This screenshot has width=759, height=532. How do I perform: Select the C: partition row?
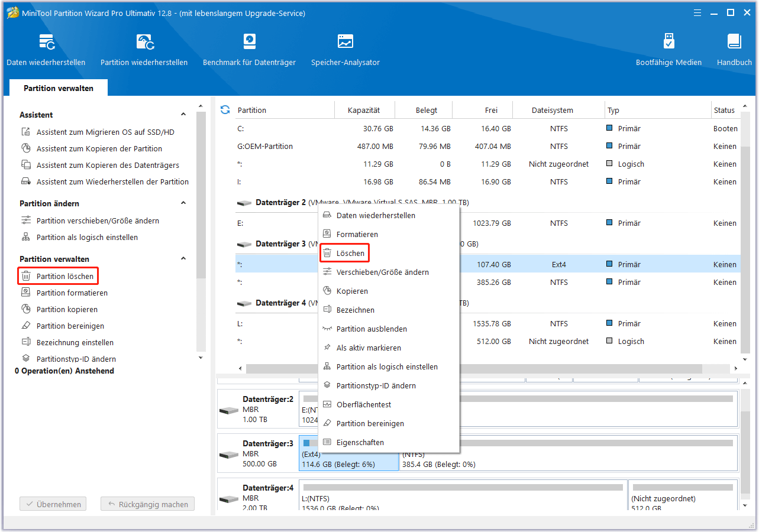click(x=487, y=129)
